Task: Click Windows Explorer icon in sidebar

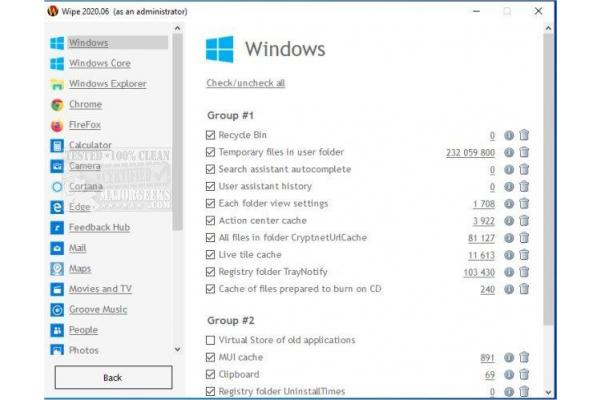Action: point(57,84)
